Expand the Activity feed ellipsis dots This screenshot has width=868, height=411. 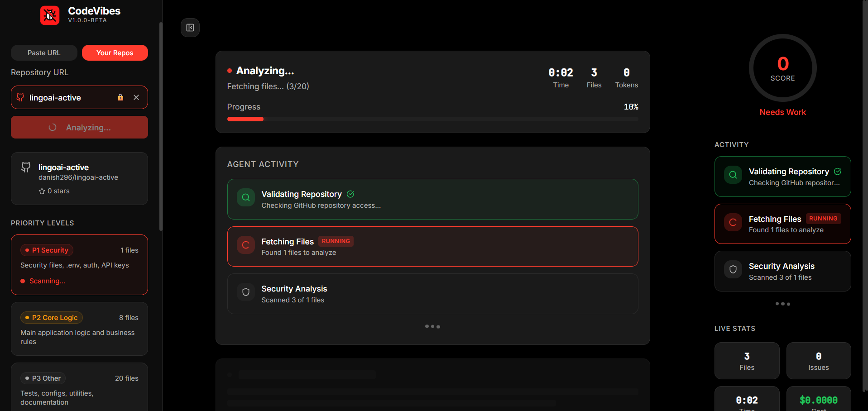[x=782, y=304]
